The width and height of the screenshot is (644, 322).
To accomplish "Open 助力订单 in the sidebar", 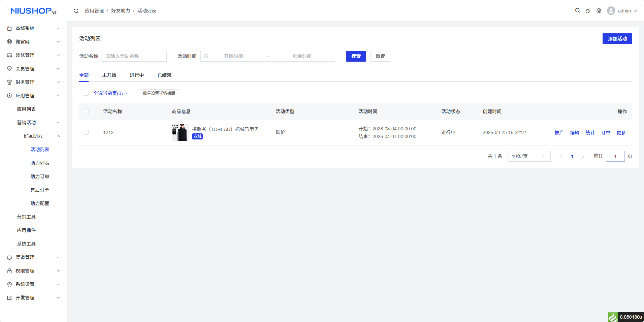I will [x=40, y=176].
